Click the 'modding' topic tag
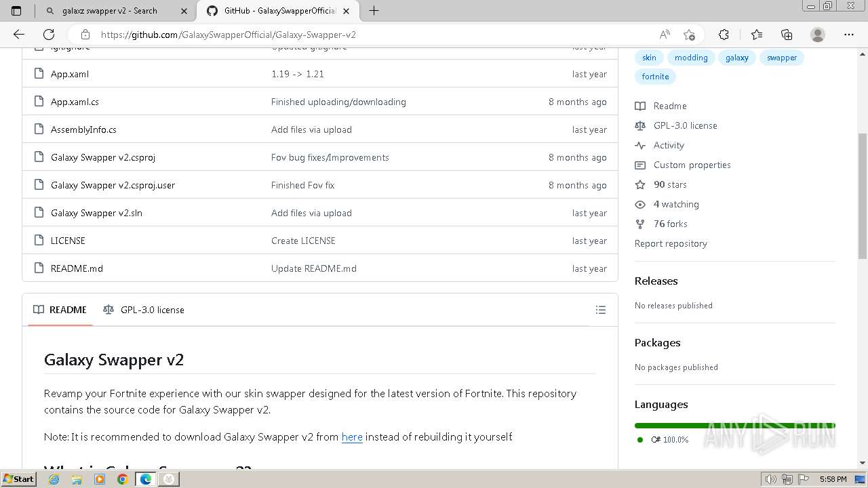The width and height of the screenshot is (868, 488). click(x=691, y=58)
